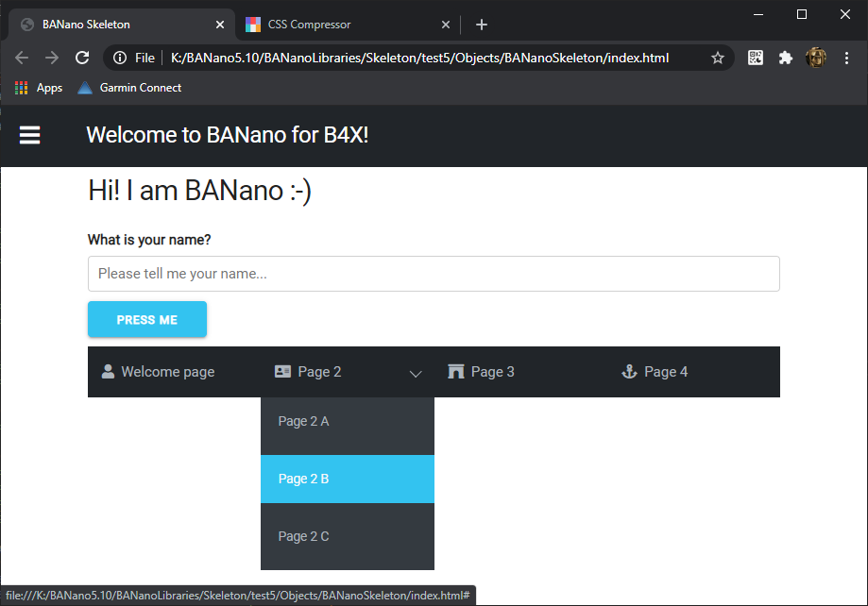Select the BANano Skeleton tab
The image size is (868, 606).
point(121,25)
